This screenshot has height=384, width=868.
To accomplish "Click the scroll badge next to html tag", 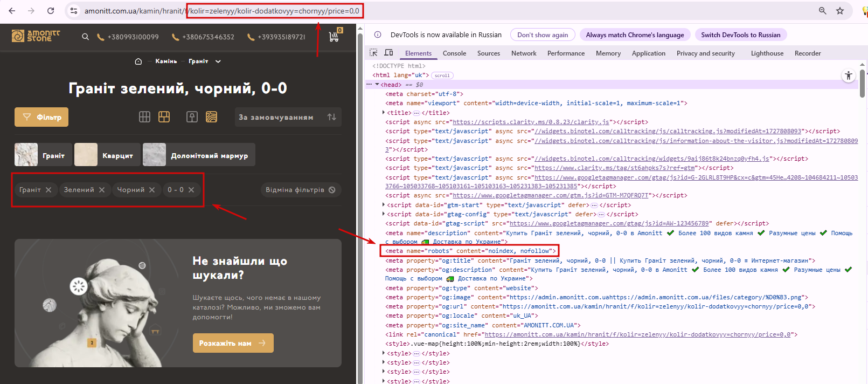I will (x=442, y=76).
